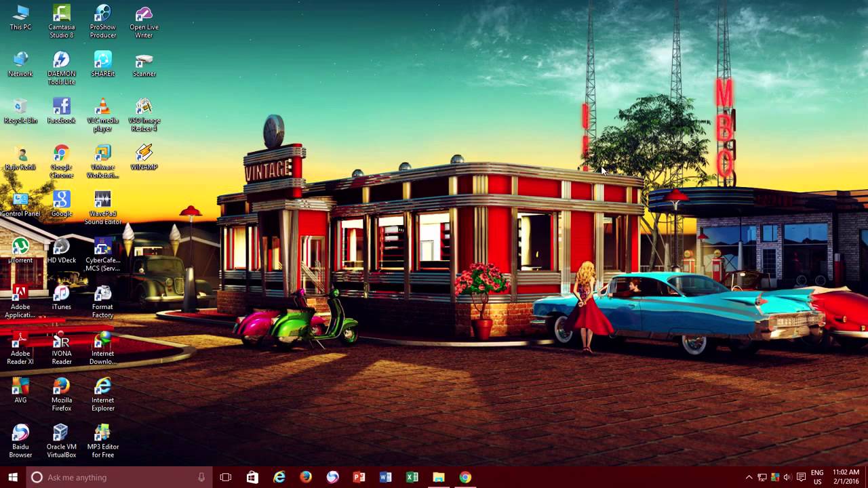Open the This PC desktop icon
The height and width of the screenshot is (488, 868).
20,18
